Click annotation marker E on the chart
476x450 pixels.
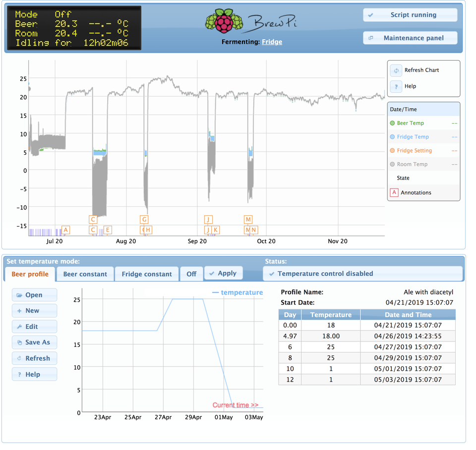tap(108, 230)
